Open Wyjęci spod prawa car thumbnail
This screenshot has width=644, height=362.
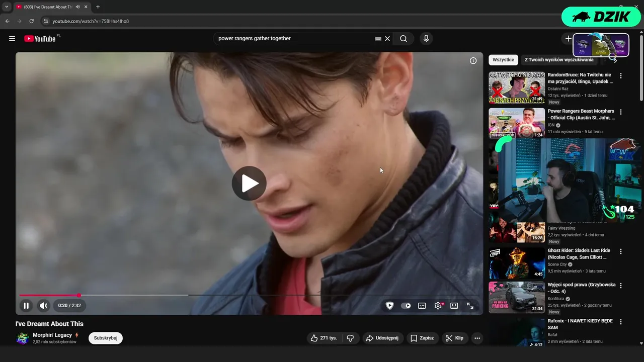coord(517,297)
